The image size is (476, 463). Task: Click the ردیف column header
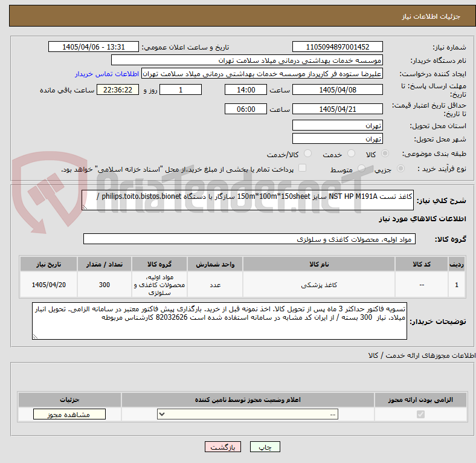(x=456, y=264)
